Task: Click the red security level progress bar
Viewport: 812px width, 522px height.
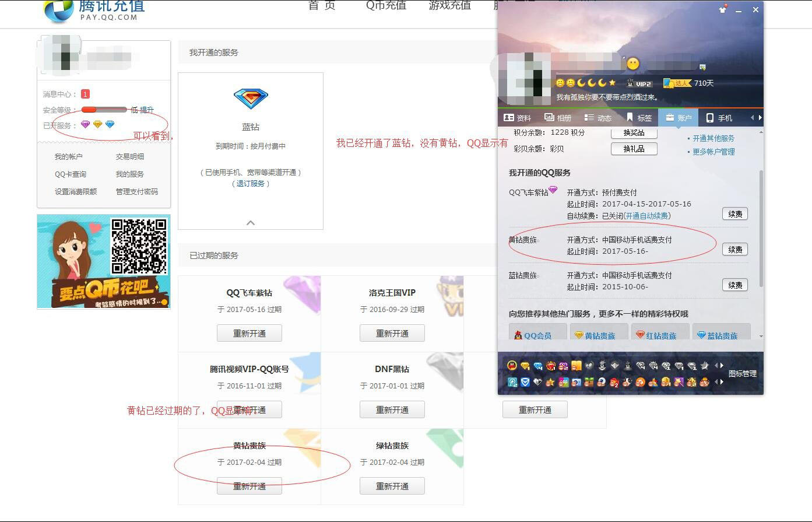Action: tap(104, 110)
